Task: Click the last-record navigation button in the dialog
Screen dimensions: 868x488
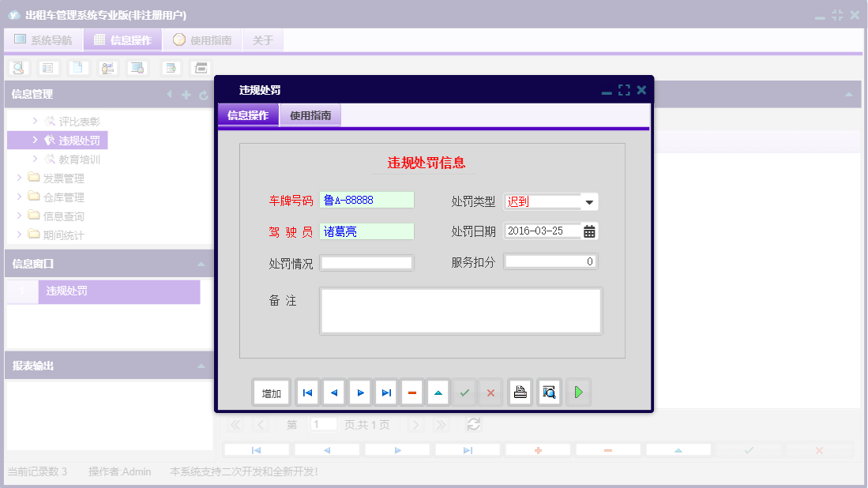Action: 385,392
